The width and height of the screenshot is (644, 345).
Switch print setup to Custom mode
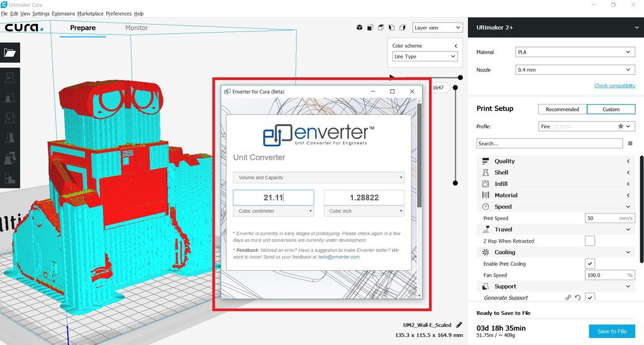tap(611, 109)
